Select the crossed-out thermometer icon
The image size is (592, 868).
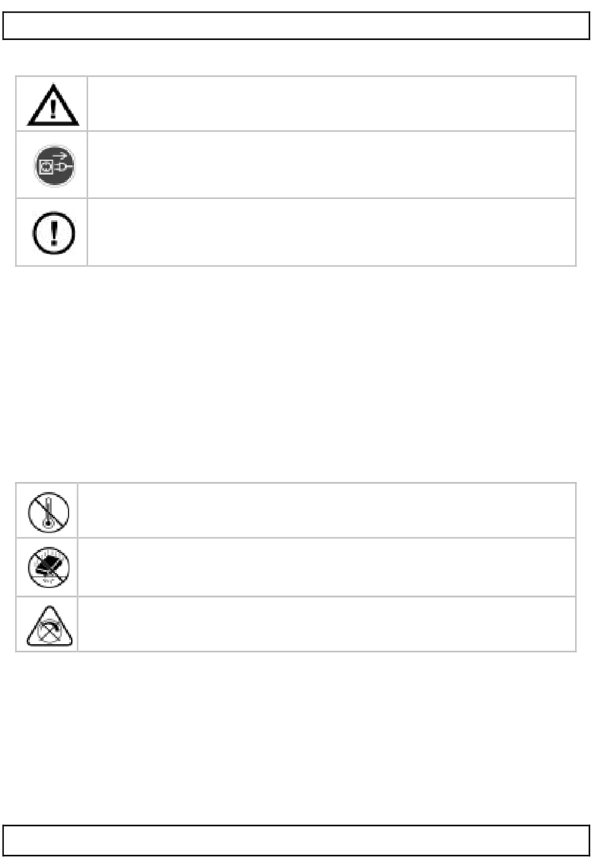(x=48, y=511)
